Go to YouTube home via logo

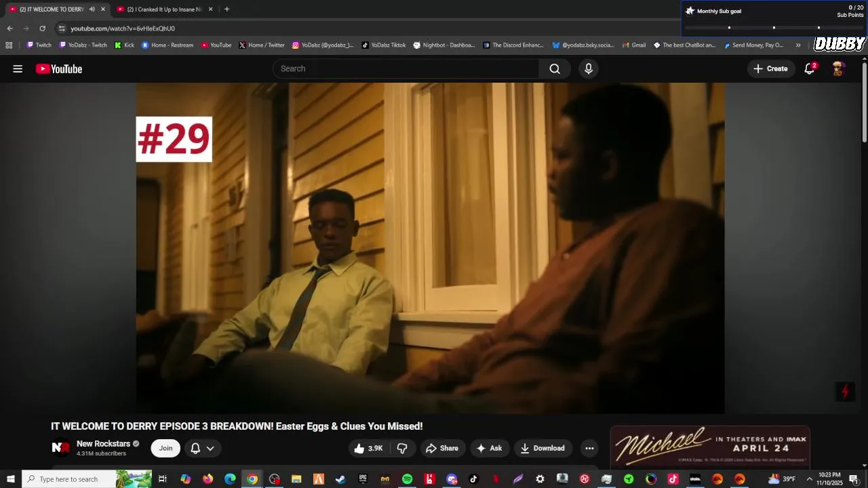59,68
